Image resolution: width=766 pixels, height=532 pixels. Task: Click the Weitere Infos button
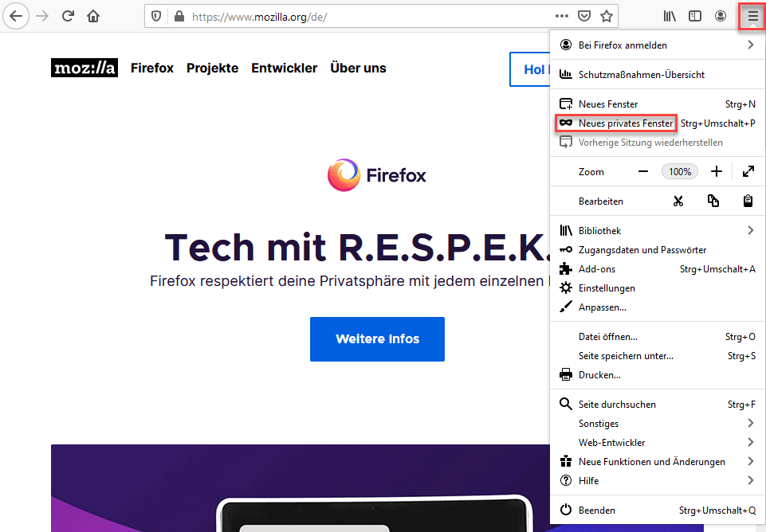click(377, 339)
